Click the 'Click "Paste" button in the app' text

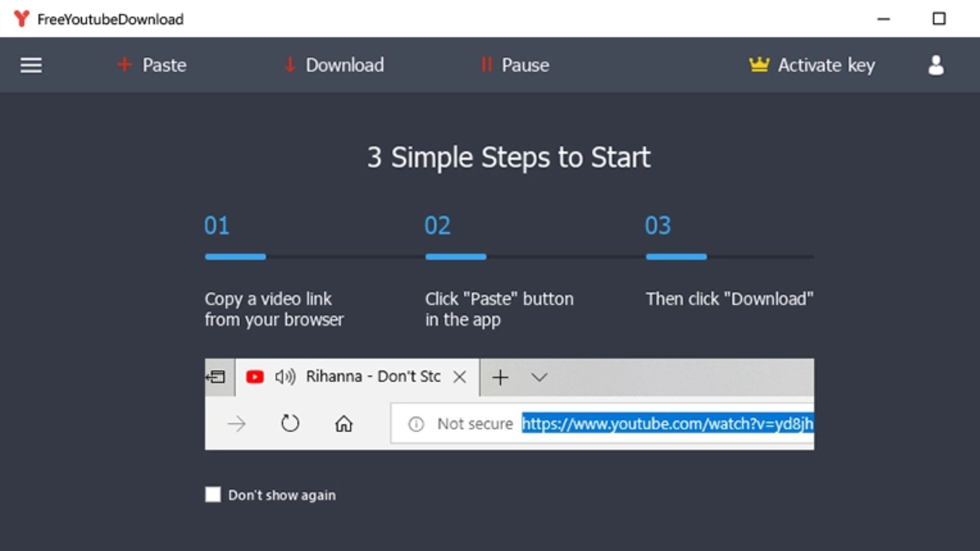(x=499, y=309)
